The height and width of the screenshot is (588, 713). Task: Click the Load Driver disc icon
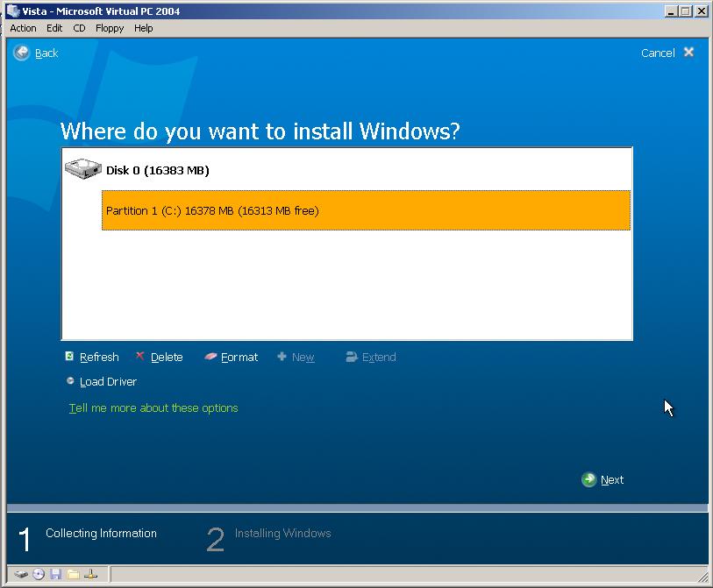(70, 381)
